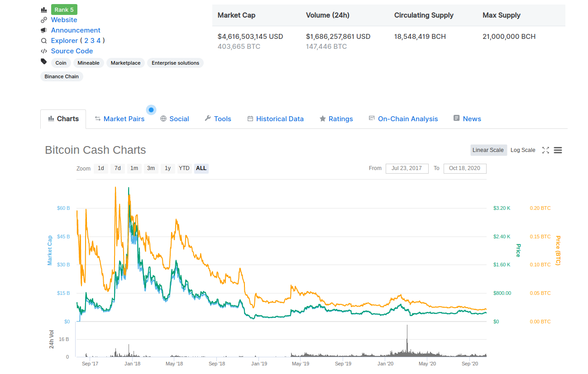The width and height of the screenshot is (588, 374).
Task: Set zoom to ALL
Action: click(x=201, y=168)
